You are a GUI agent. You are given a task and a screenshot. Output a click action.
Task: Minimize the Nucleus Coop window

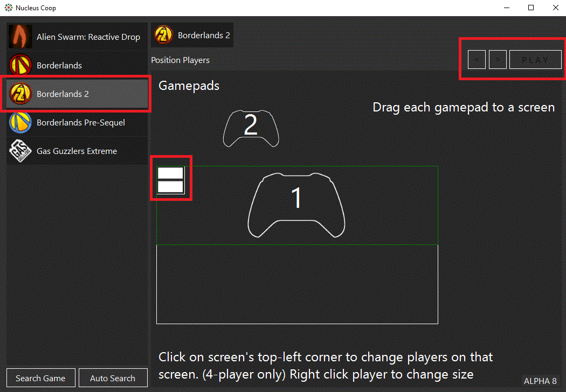[x=507, y=8]
